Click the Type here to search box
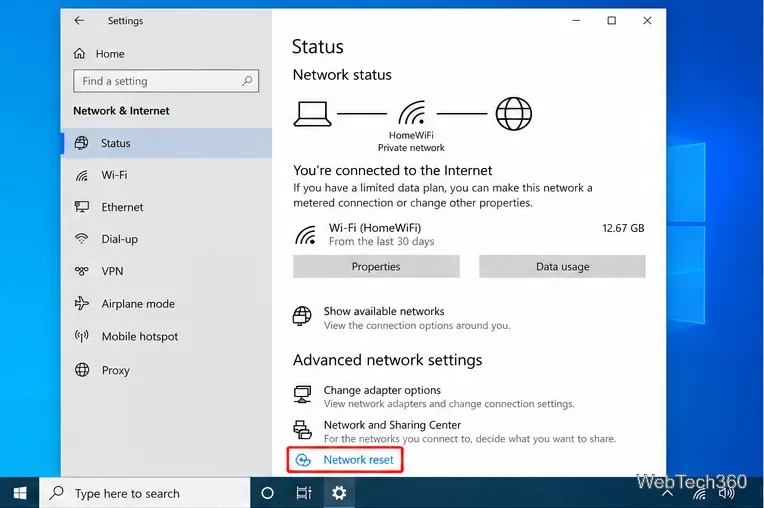Screen dimensions: 764x508 145,493
